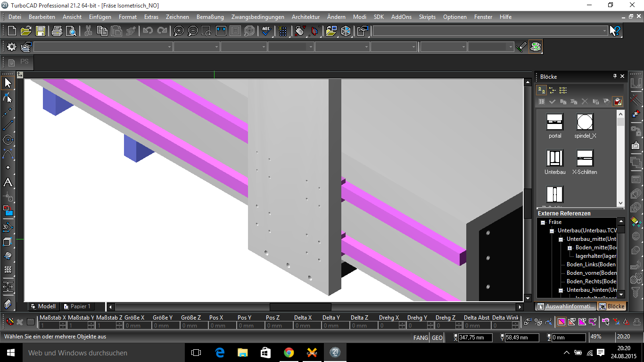Open the Zeichnen menu
Image resolution: width=644 pixels, height=362 pixels.
click(x=177, y=17)
